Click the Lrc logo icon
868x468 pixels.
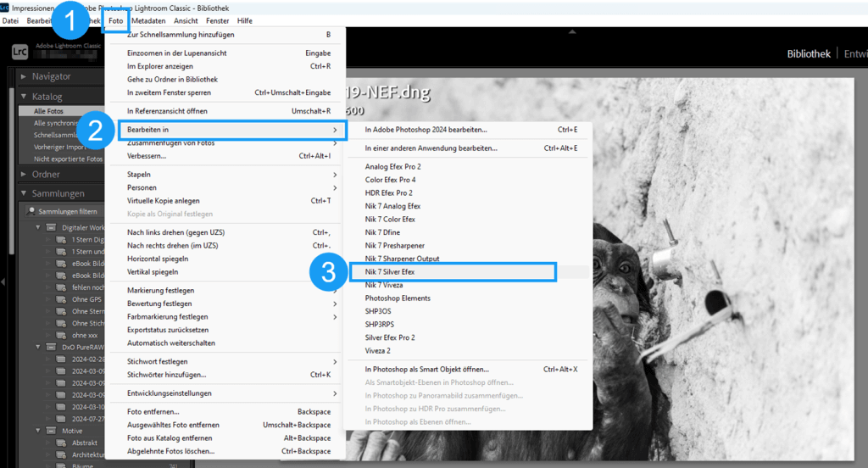tap(20, 52)
